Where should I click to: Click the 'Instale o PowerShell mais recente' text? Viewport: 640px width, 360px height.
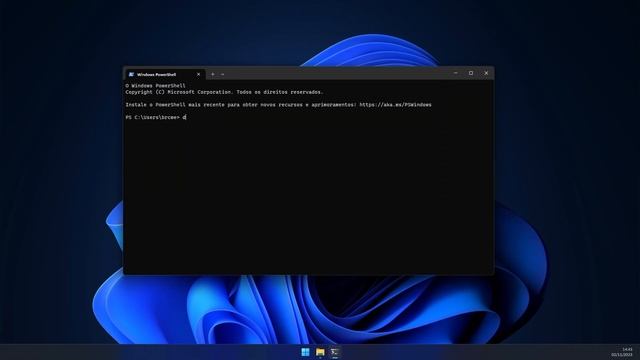(x=175, y=105)
